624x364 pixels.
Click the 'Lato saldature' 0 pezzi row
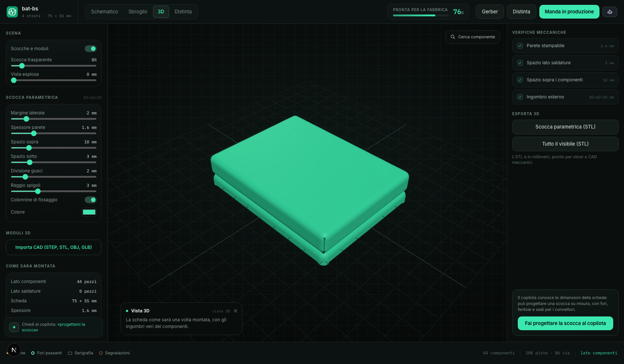(x=53, y=291)
